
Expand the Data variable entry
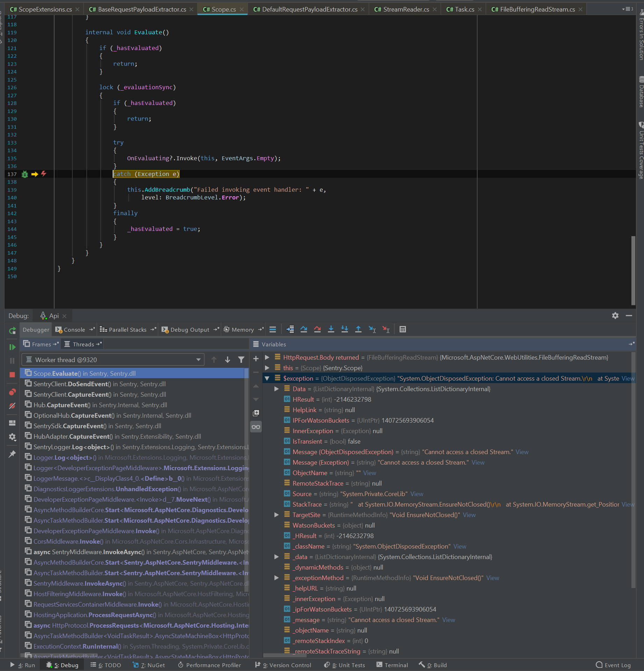point(277,389)
